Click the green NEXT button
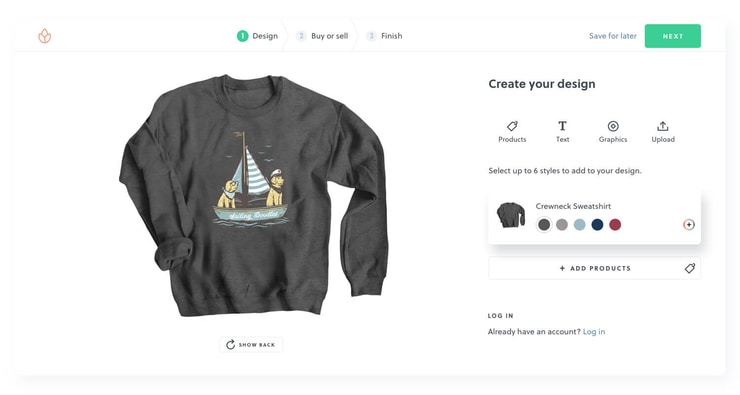Screen dimensions: 740x395 tap(673, 36)
